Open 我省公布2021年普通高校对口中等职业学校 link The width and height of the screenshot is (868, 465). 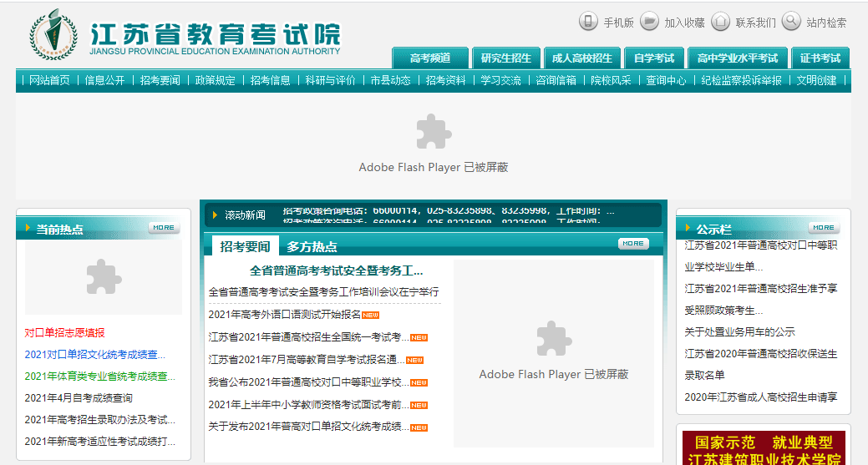click(x=308, y=382)
